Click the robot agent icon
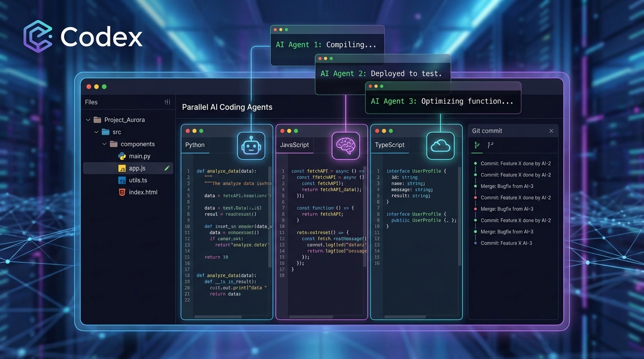Screen dimensions: 644x359 tap(251, 145)
